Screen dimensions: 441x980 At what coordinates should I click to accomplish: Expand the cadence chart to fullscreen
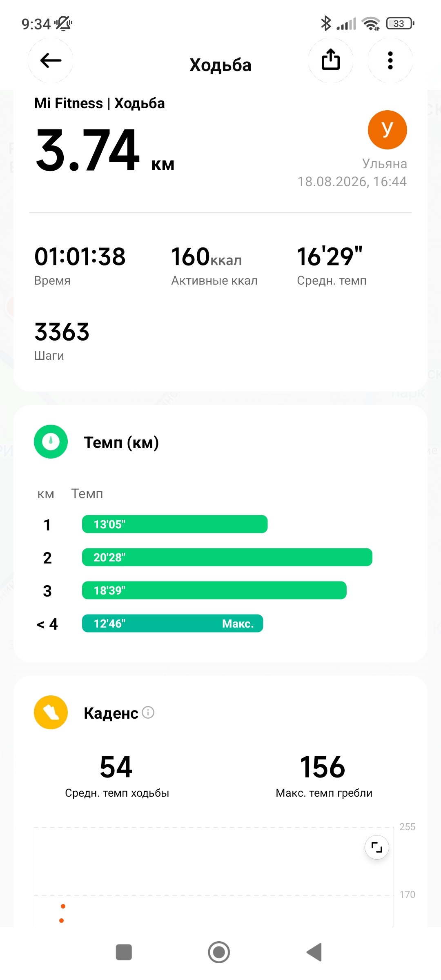pos(376,847)
